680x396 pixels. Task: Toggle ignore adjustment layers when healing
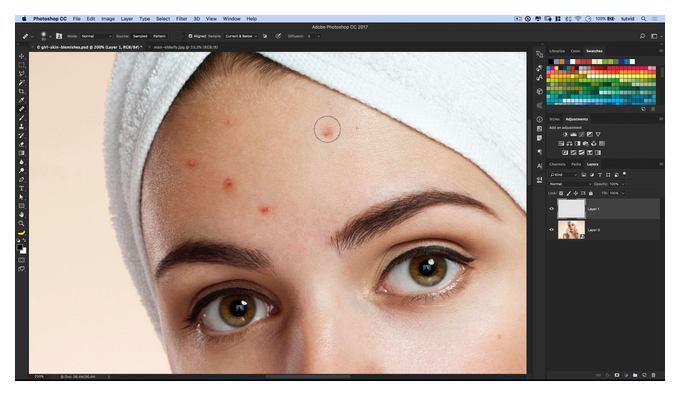265,36
